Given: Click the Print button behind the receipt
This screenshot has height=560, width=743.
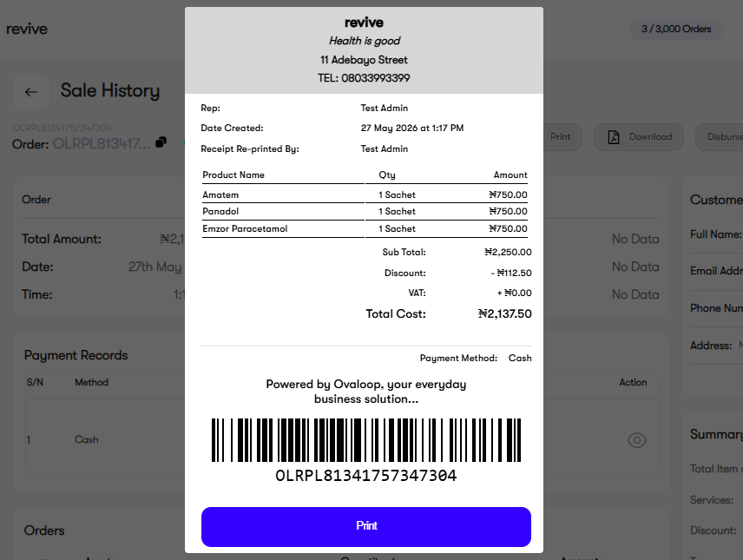Looking at the screenshot, I should tap(562, 137).
